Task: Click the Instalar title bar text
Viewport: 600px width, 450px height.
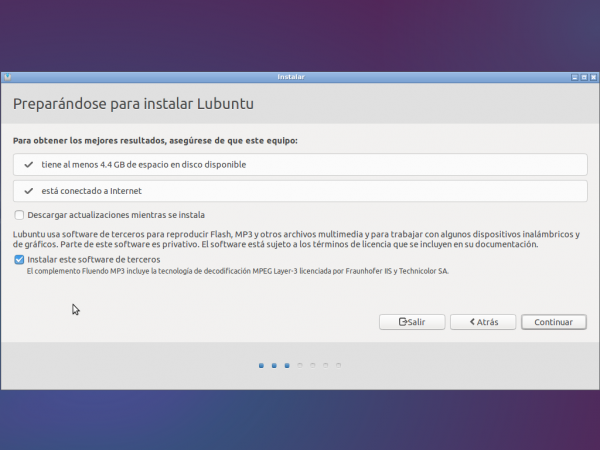Action: click(291, 77)
